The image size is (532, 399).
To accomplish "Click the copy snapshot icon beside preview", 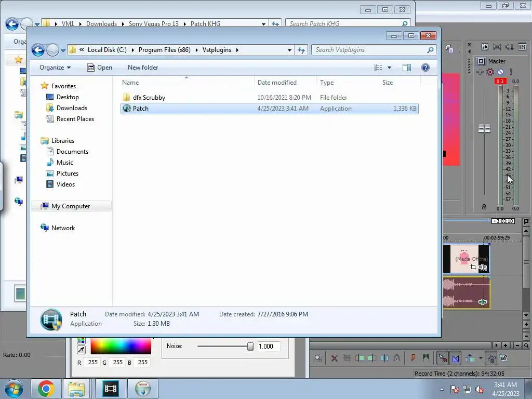I will 449,48.
